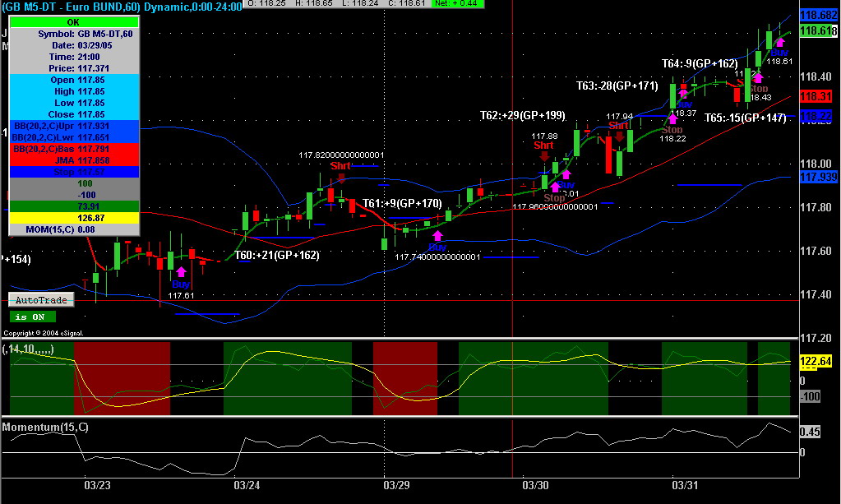Viewport: 841px width, 504px height.
Task: Click the 03/24 date label on time axis
Action: coord(247,485)
